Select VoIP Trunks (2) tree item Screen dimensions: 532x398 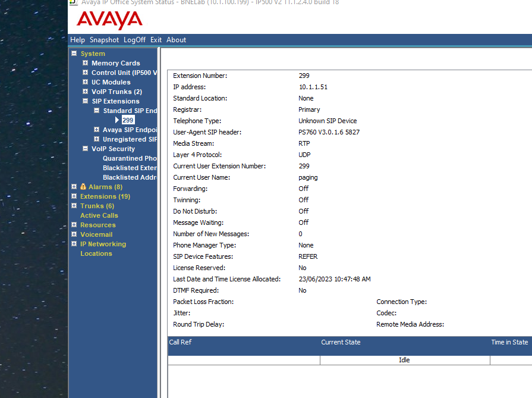click(117, 92)
